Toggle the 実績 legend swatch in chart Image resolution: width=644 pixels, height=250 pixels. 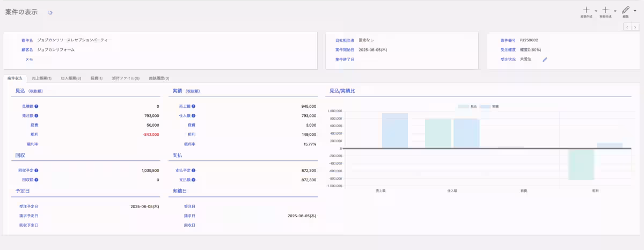click(485, 106)
